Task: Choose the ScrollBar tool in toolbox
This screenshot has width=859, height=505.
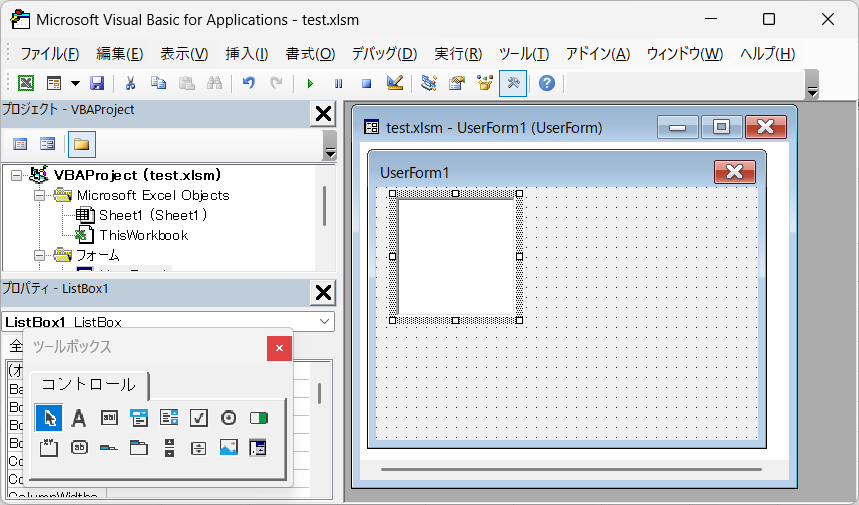Action: (x=169, y=448)
